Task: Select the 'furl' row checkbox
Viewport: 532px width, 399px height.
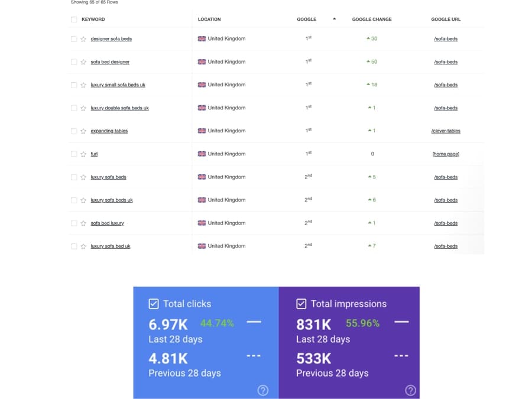Action: 74,154
